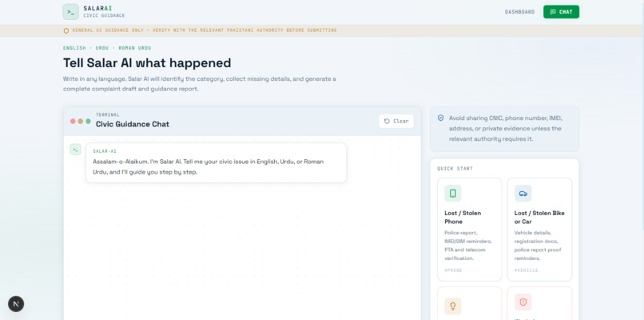
Task: Click the 'ENGLISH · URDU · ROMAN URDU' label
Action: pos(107,48)
